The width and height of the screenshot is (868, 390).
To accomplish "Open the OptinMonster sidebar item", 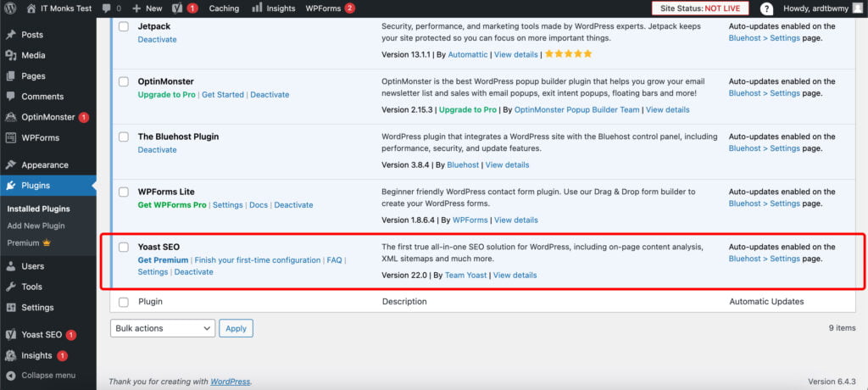I will [48, 117].
